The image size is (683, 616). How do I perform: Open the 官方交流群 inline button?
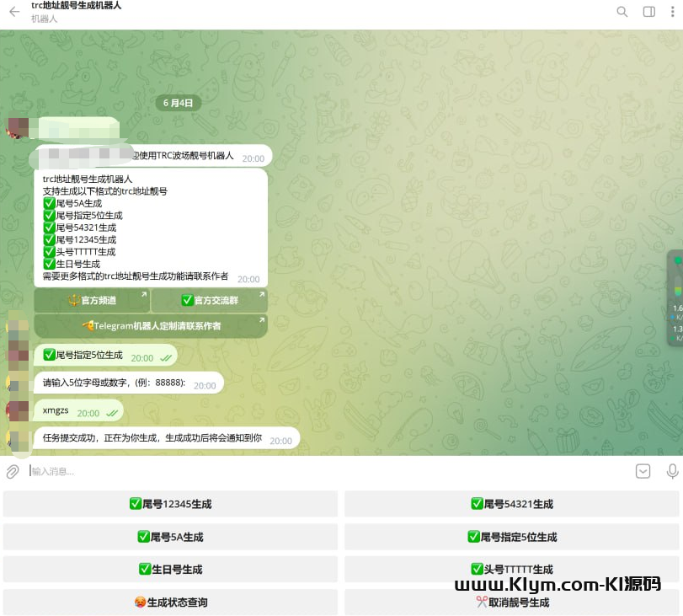coord(209,300)
